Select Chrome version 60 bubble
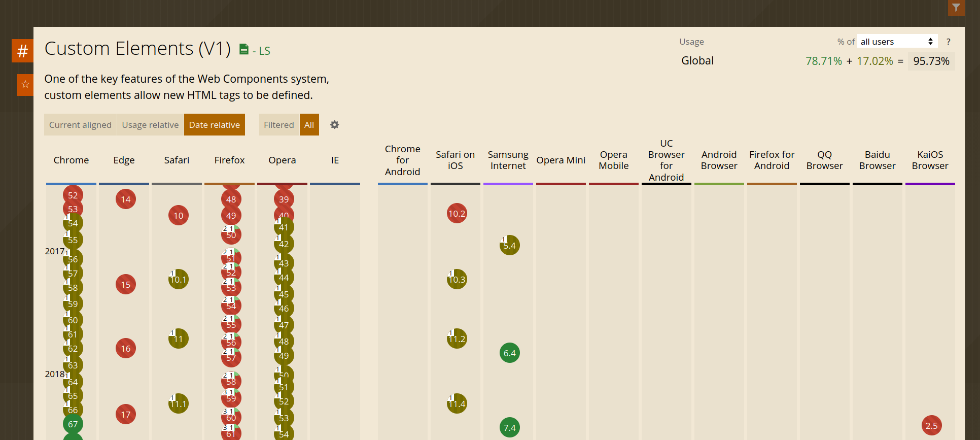 click(x=73, y=320)
